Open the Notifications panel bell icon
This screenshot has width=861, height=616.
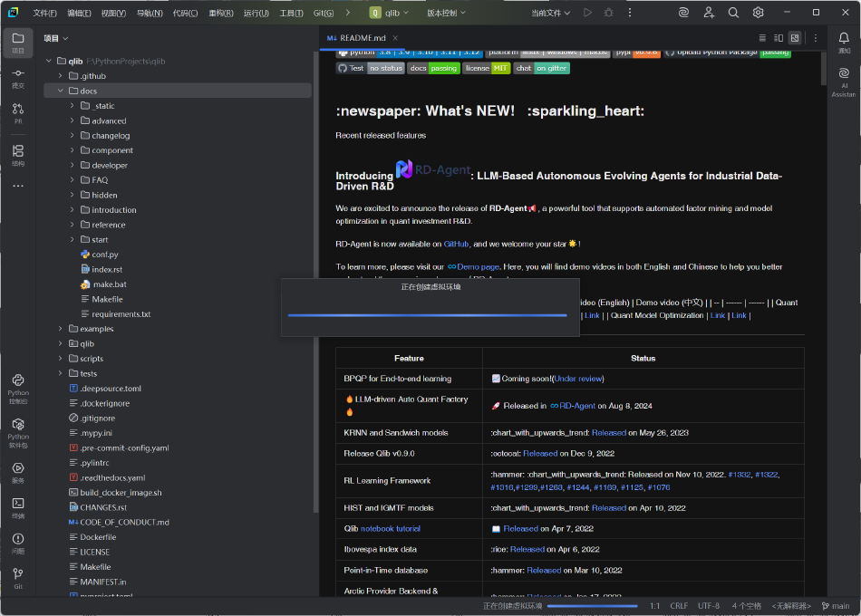844,43
